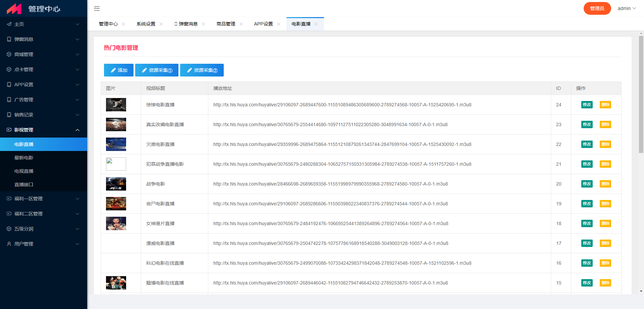
Task: Click the red M logo icon
Action: coord(14,9)
